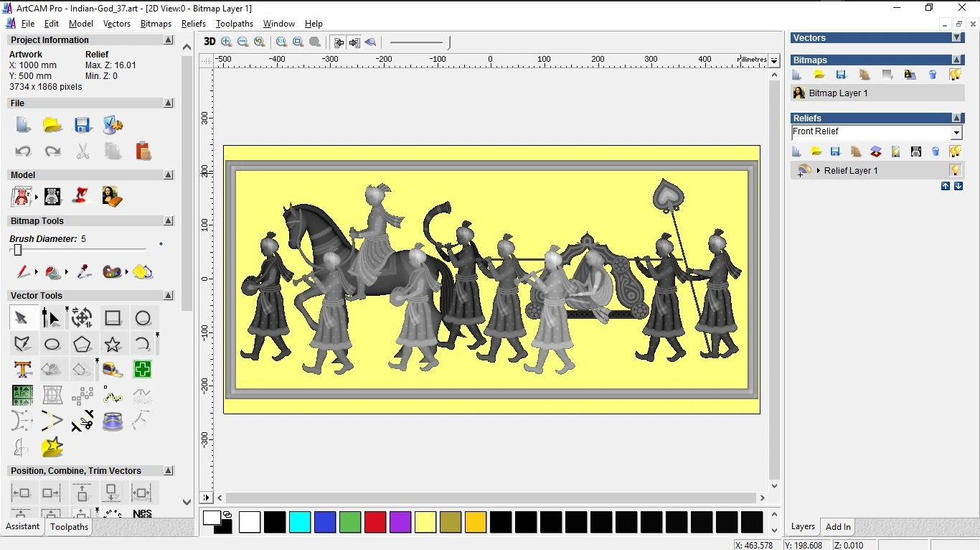Choose the Create Vector Text tool

coord(22,370)
